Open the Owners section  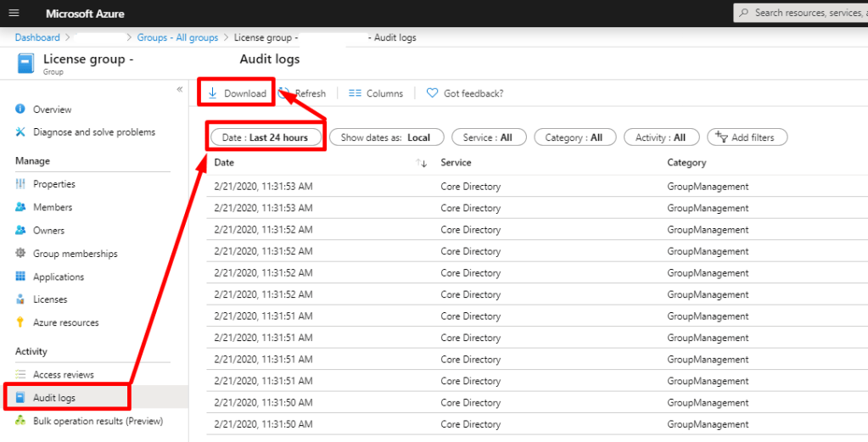coord(48,231)
